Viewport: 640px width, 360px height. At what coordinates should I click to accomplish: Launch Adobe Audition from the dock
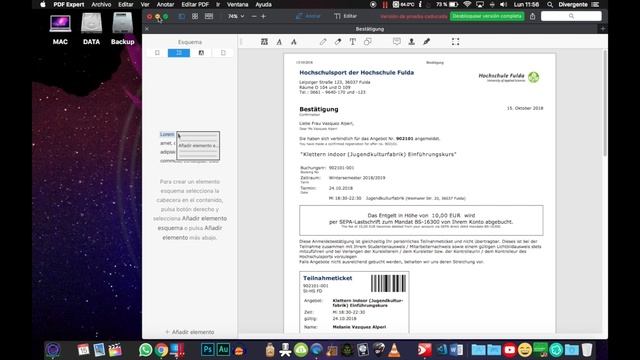tap(223, 349)
